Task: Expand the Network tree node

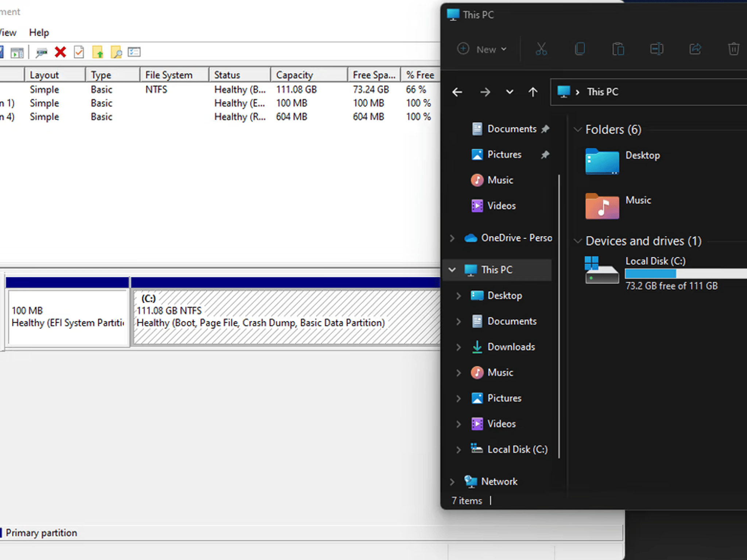Action: [452, 482]
